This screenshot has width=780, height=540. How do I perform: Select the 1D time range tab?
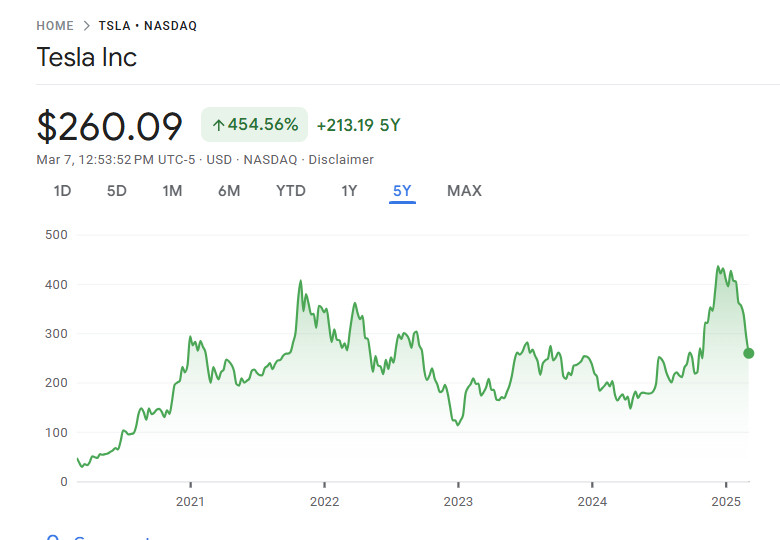point(63,191)
